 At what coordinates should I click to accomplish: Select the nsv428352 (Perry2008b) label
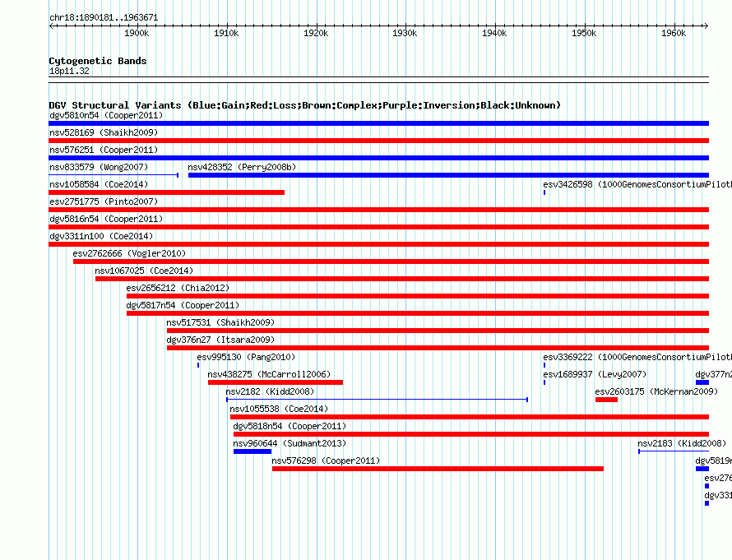tap(242, 167)
